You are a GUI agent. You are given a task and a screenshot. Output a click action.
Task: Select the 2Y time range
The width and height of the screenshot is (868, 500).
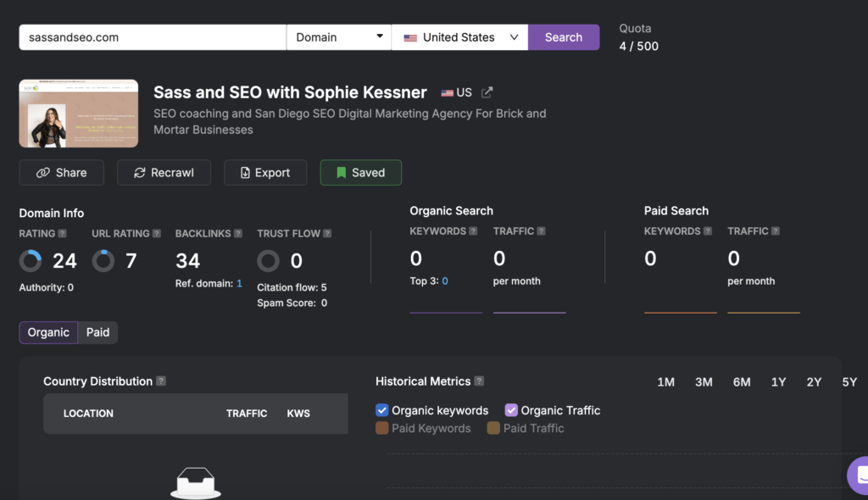814,382
